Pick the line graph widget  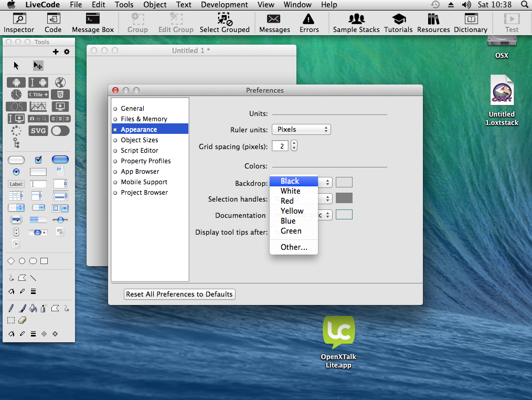[x=38, y=107]
